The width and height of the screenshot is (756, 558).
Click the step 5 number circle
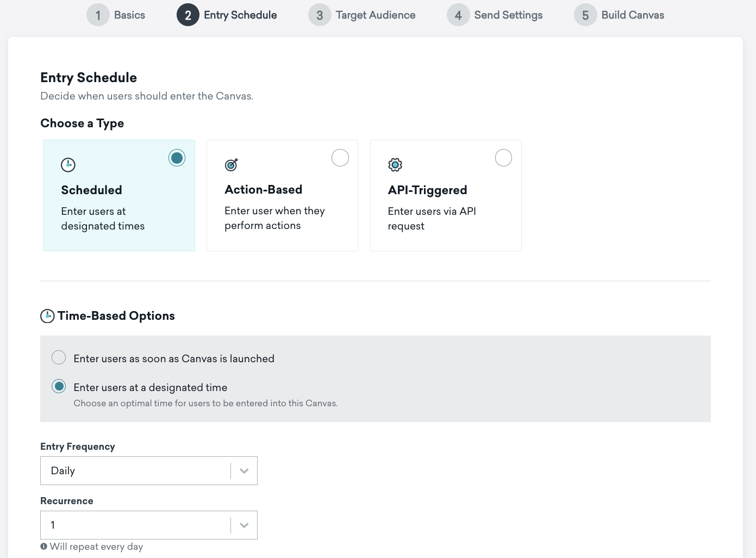tap(585, 15)
